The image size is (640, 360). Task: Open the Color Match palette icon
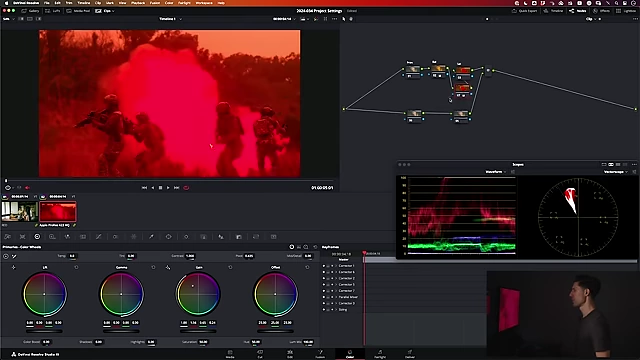[x=22, y=237]
